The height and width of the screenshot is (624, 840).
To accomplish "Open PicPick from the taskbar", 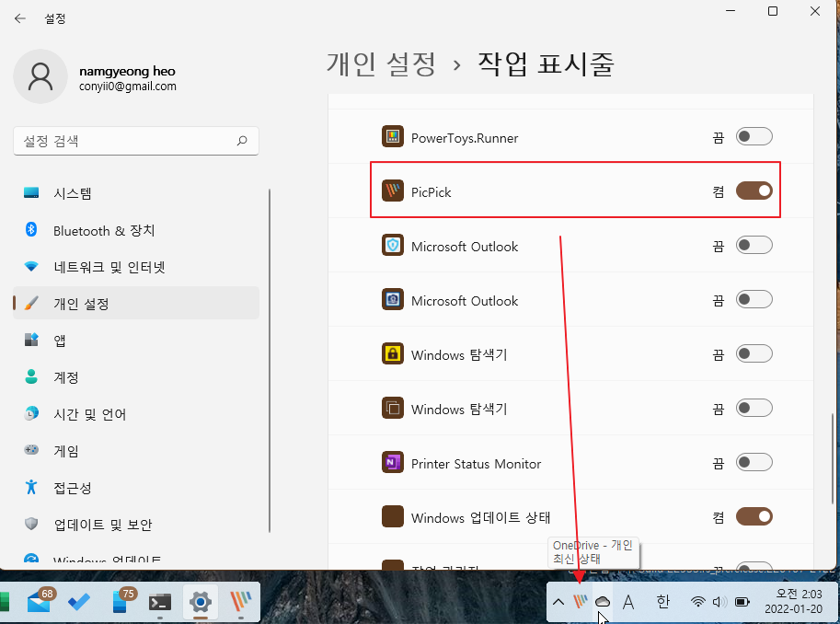I will (240, 602).
